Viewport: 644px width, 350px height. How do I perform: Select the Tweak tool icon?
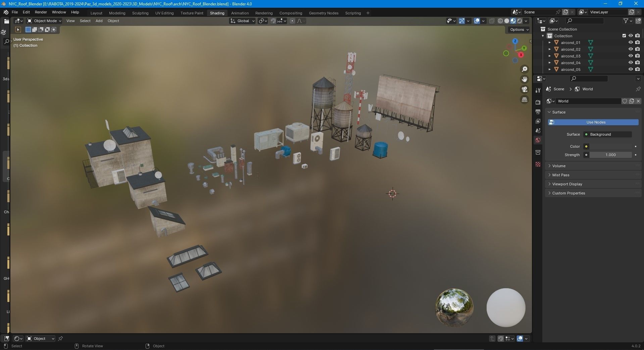coord(18,30)
